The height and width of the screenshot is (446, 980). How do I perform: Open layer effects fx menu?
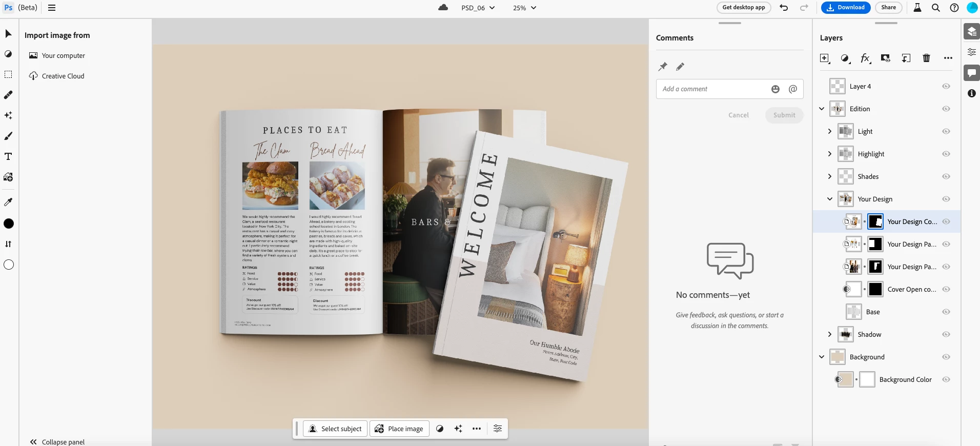pos(866,58)
